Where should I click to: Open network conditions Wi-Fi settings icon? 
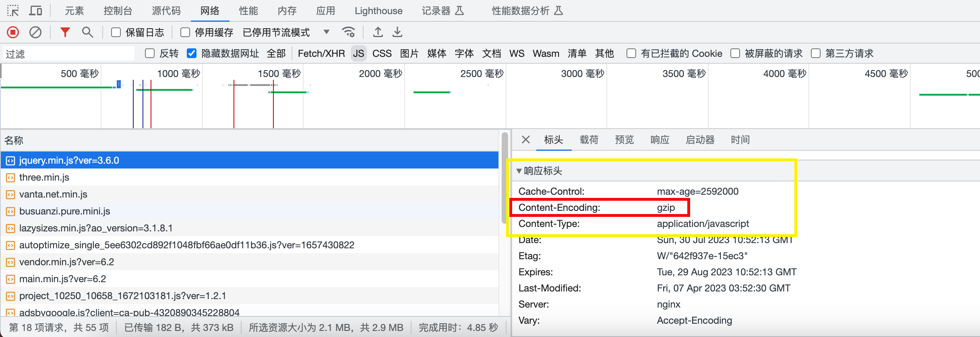coord(348,32)
